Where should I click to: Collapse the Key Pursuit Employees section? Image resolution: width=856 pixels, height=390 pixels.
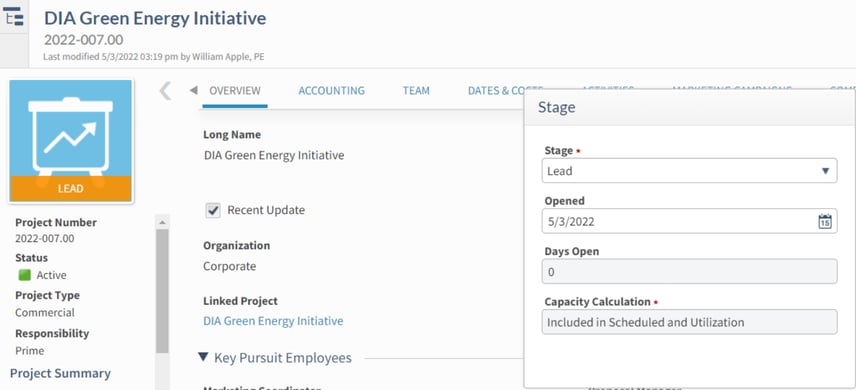(x=203, y=357)
